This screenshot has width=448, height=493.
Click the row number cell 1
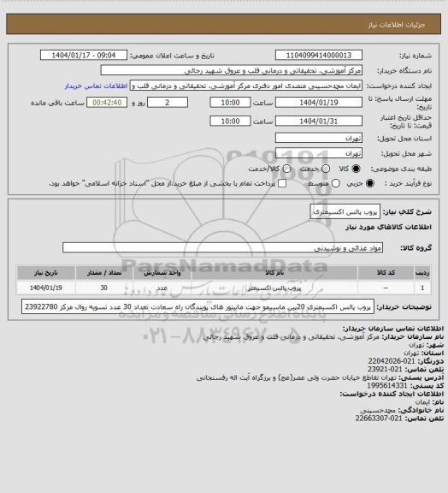[x=422, y=288]
